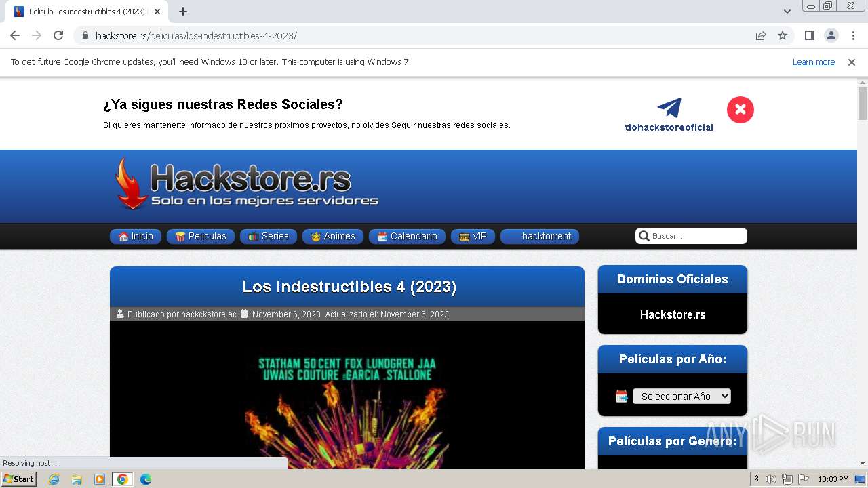868x488 pixels.
Task: Open Microsoft Edge from the taskbar
Action: 145,479
